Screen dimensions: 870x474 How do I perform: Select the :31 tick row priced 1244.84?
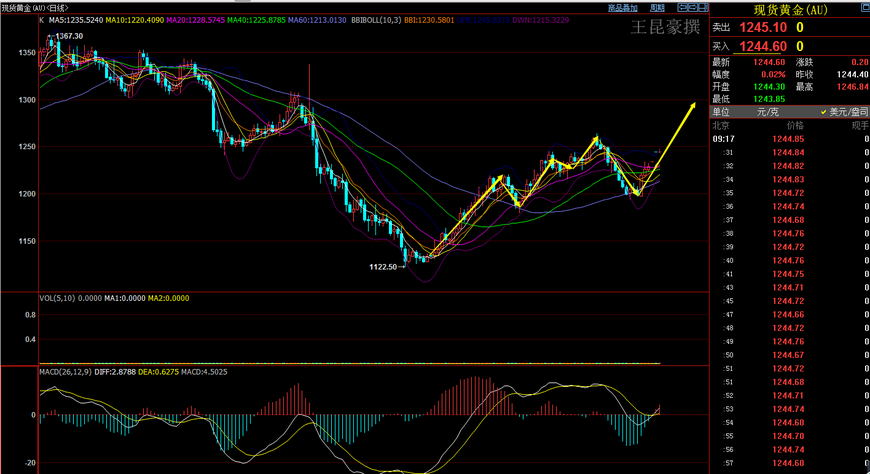(790, 153)
